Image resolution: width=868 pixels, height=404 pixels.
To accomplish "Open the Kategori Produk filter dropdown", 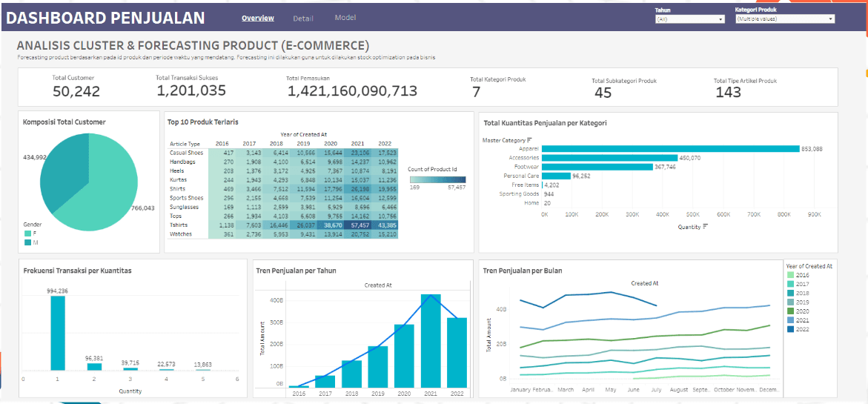I will point(784,19).
